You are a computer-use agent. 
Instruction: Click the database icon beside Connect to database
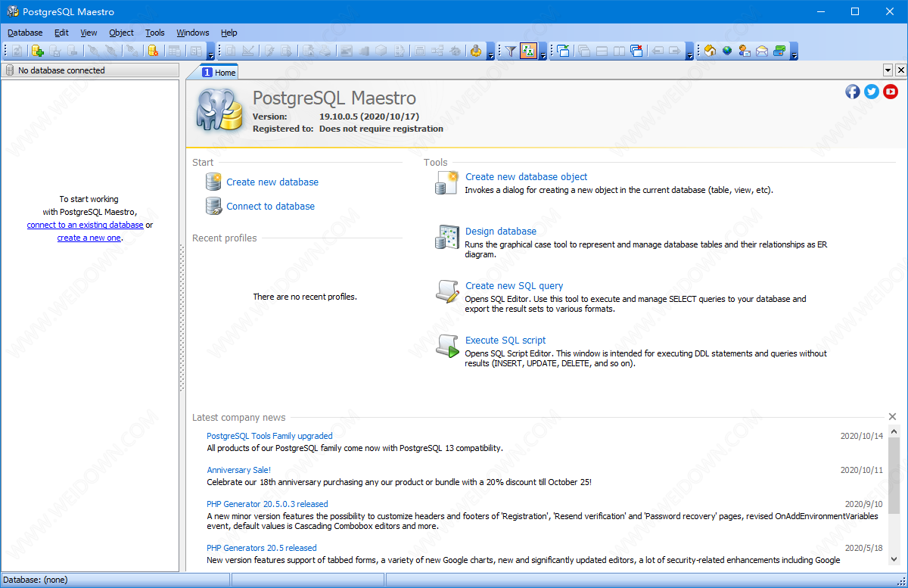[213, 206]
